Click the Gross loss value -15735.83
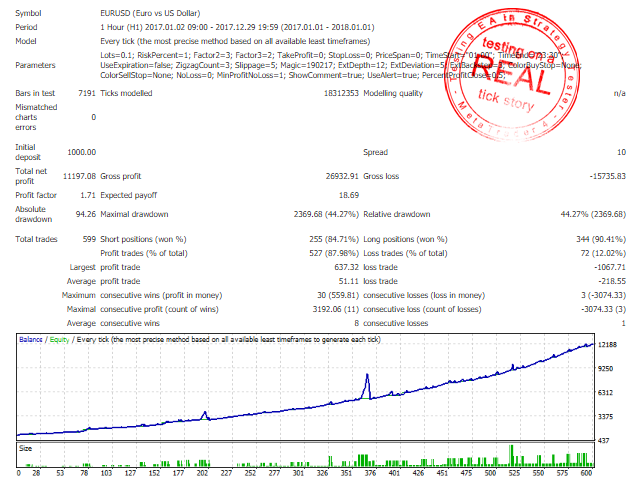Screen dimensions: 640x480 [x=607, y=176]
